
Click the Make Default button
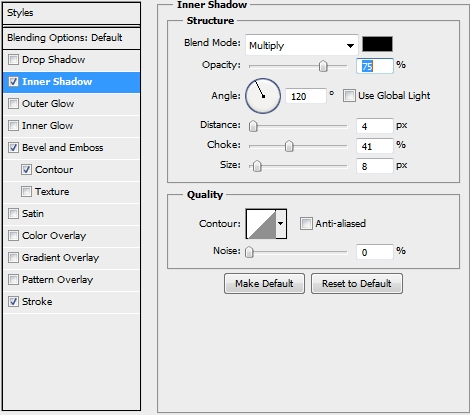(264, 284)
